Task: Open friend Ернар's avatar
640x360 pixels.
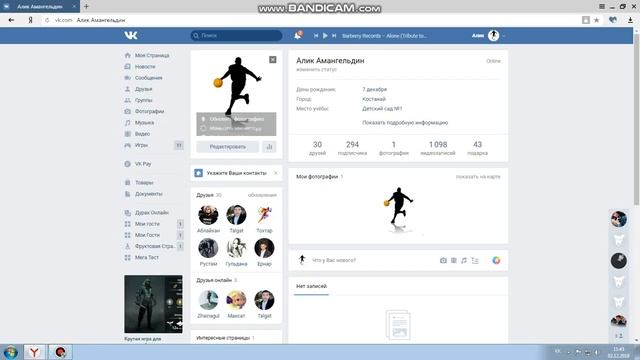Action: pos(264,248)
